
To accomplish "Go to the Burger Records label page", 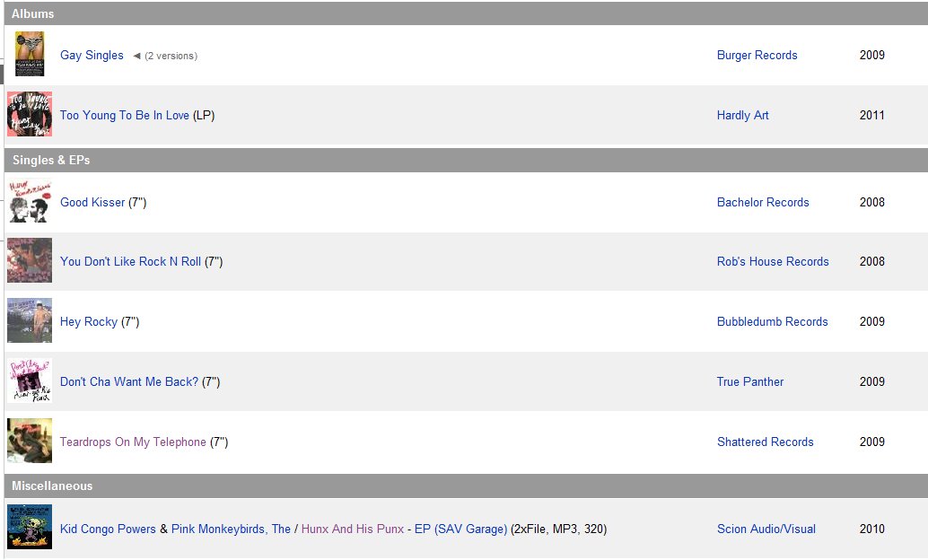I will pos(757,55).
